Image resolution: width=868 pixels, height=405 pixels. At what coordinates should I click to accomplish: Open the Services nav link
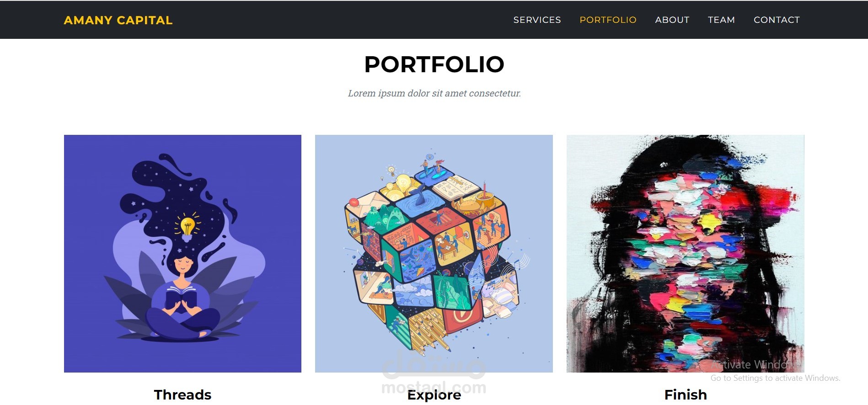537,20
